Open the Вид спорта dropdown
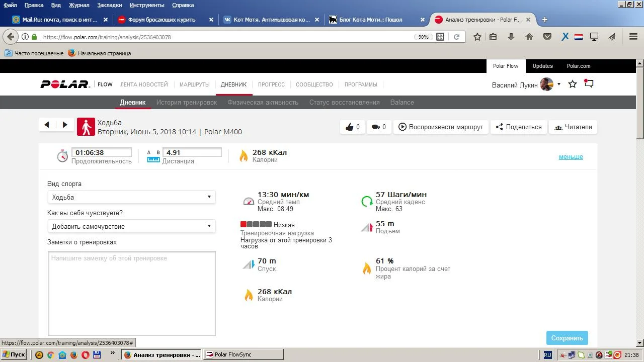The height and width of the screenshot is (362, 644). (132, 197)
